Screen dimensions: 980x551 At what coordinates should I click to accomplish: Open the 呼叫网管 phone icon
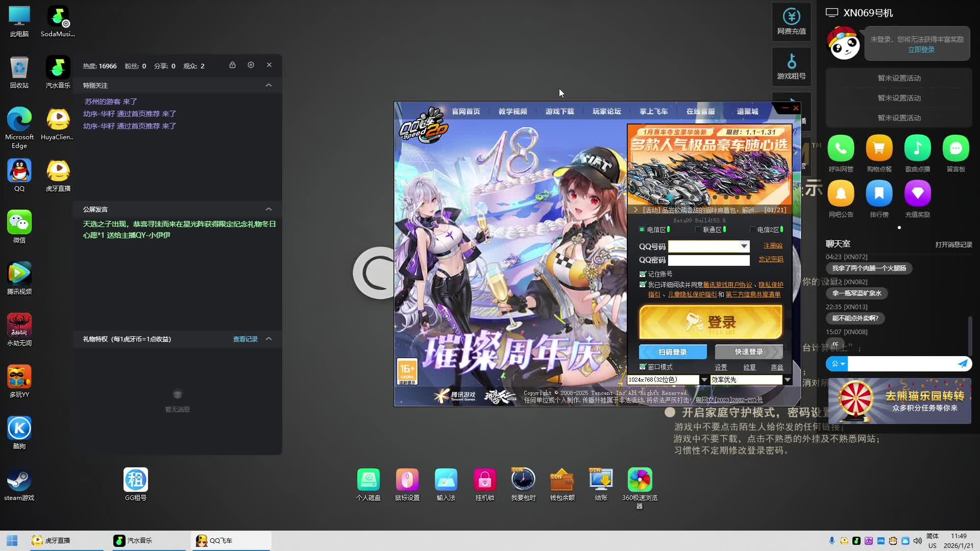[x=841, y=148]
